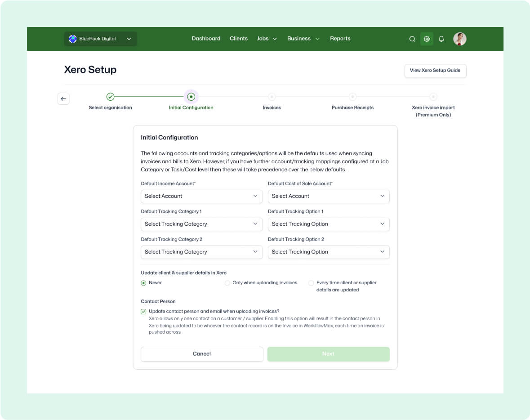Click the Initial Configuration step label
The image size is (530, 420).
point(191,107)
